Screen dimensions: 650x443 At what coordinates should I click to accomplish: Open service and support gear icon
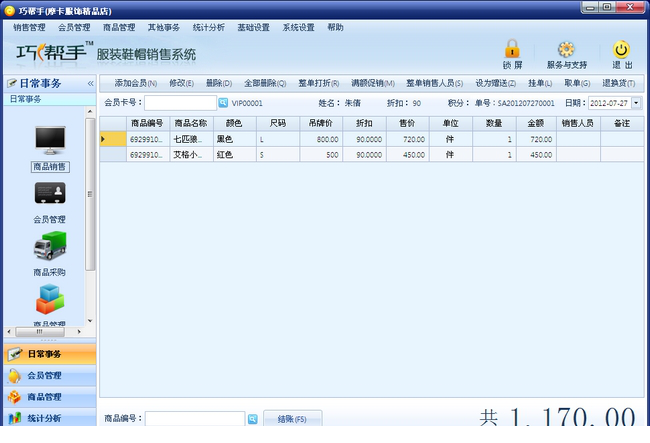566,49
